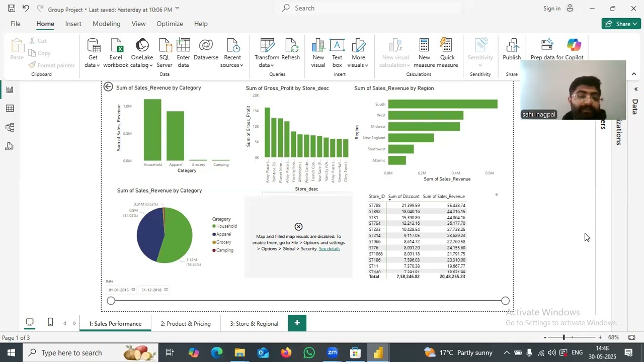Open the Help ribbon tab
The height and width of the screenshot is (362, 644).
point(201,24)
